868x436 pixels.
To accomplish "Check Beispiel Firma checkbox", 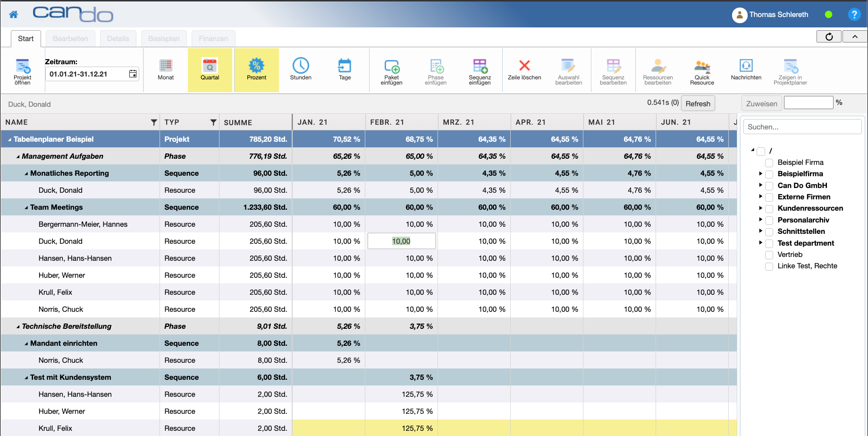I will (769, 162).
